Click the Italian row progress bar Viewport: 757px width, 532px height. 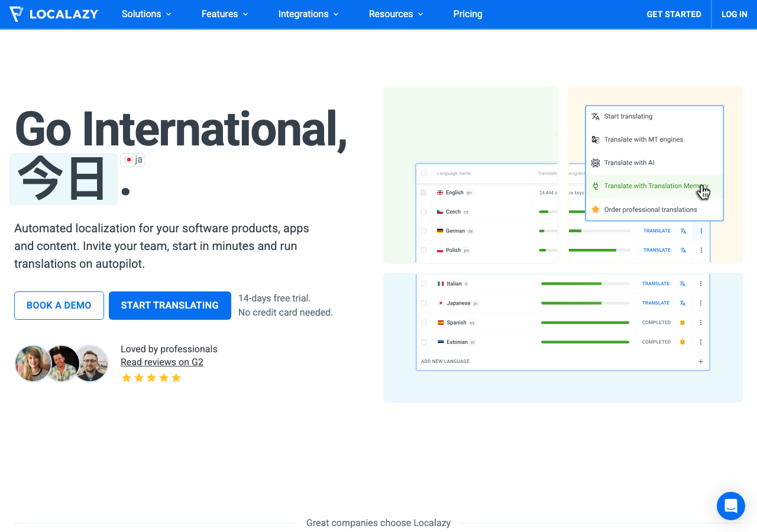click(x=585, y=284)
